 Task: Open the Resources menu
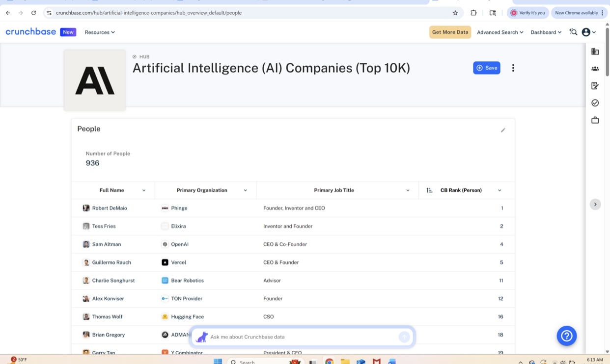[x=100, y=32]
